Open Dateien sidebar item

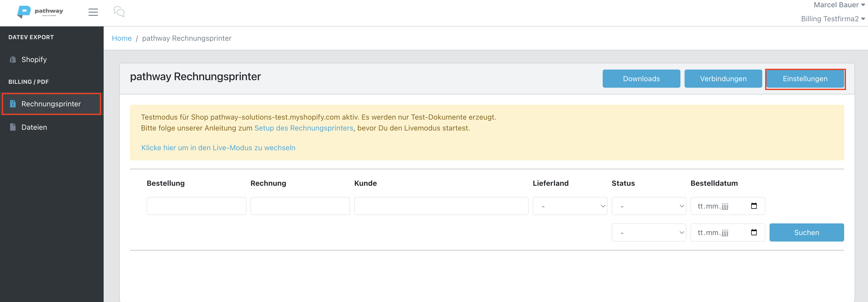pyautogui.click(x=52, y=127)
